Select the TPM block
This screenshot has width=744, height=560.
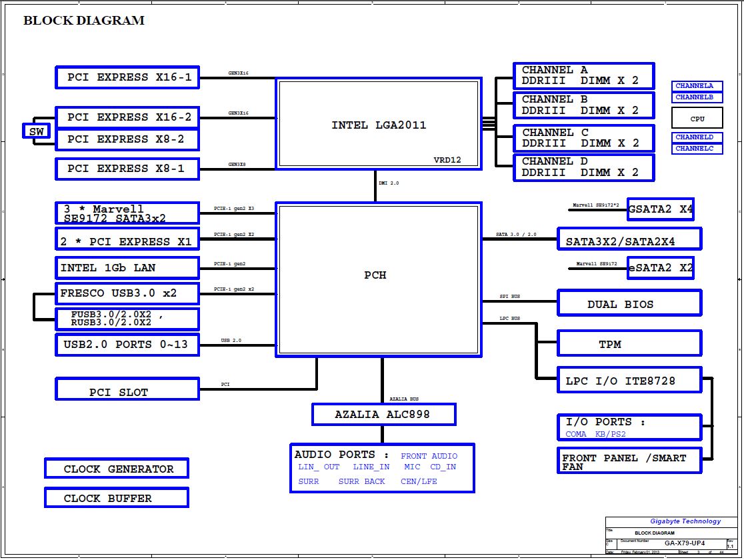tap(629, 344)
